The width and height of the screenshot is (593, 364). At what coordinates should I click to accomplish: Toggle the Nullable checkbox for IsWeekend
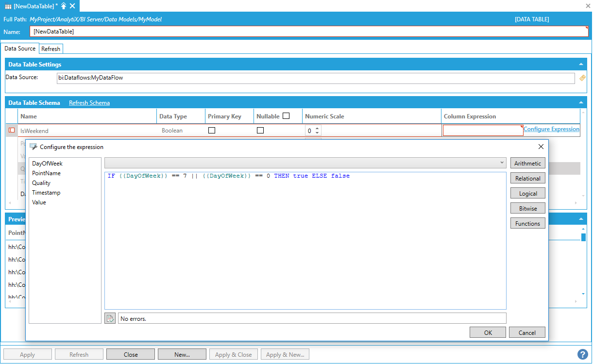click(x=260, y=130)
